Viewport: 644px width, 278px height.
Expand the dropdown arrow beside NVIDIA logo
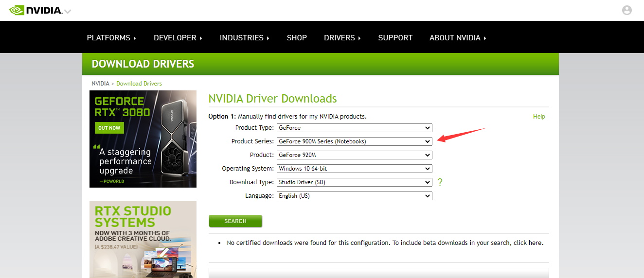(x=68, y=11)
